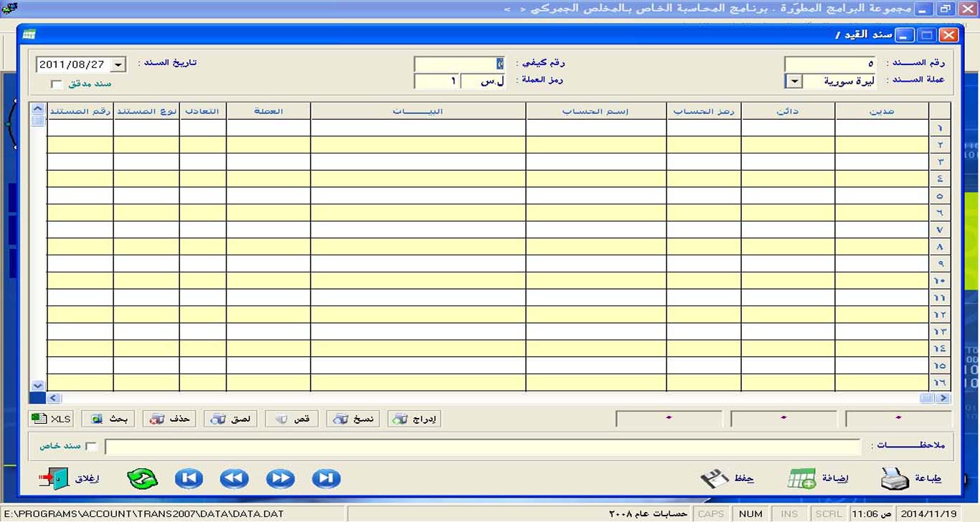Jump to first record navigation button

tap(189, 478)
